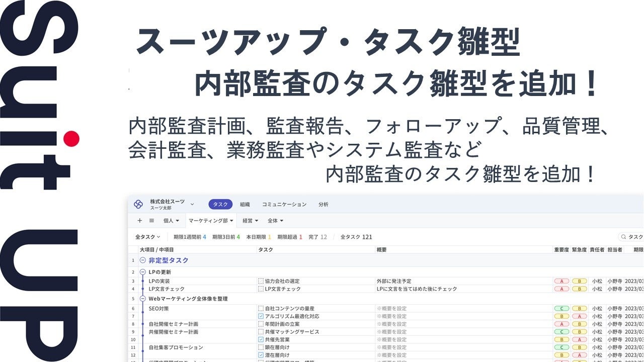This screenshot has height=362, width=644.
Task: Check the 自社コンテンツの量産 task checkbox
Action: tap(261, 308)
